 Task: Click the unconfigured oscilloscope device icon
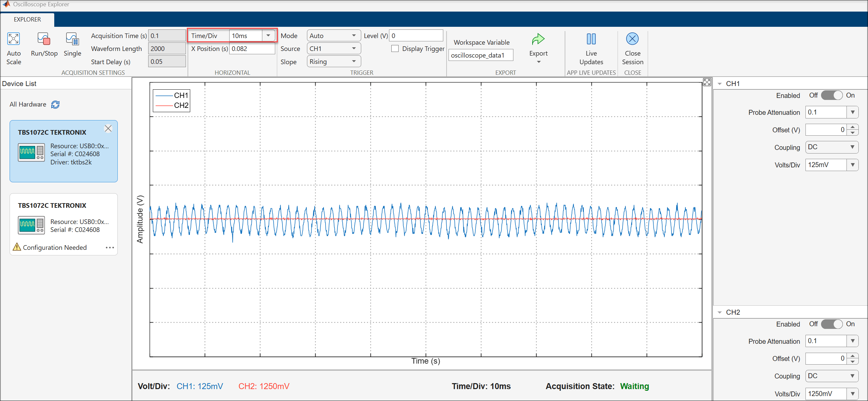(x=31, y=225)
